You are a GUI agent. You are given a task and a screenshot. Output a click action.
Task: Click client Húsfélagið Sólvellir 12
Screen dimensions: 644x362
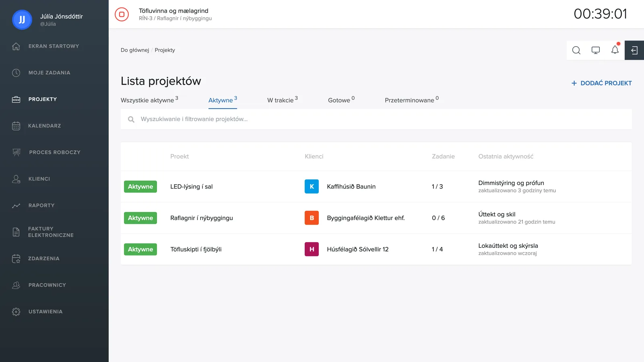point(358,249)
